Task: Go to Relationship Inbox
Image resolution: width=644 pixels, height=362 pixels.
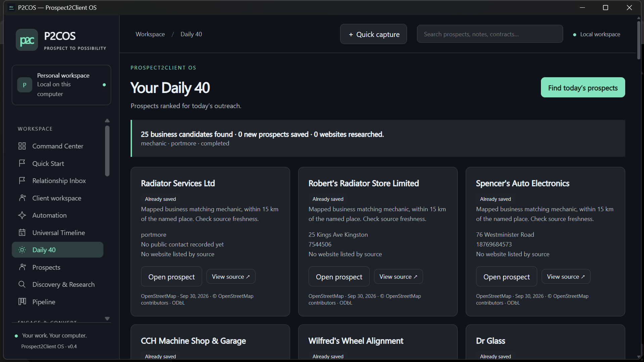Action: point(57,181)
